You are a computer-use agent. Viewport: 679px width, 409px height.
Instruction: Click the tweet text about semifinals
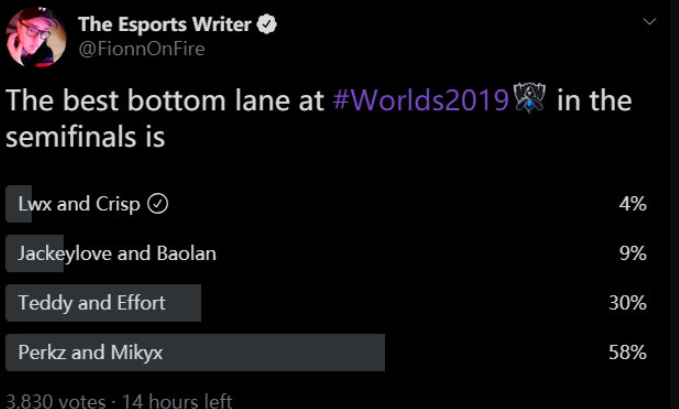click(x=318, y=118)
